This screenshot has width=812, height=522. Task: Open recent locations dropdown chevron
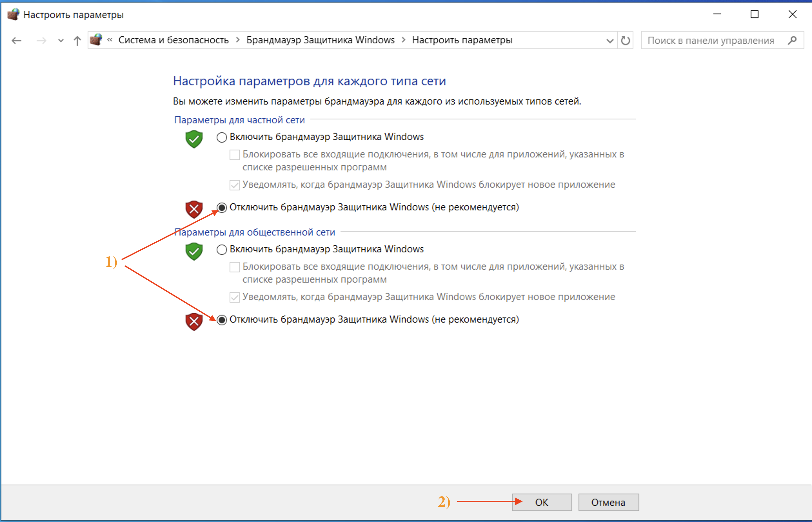pos(61,41)
